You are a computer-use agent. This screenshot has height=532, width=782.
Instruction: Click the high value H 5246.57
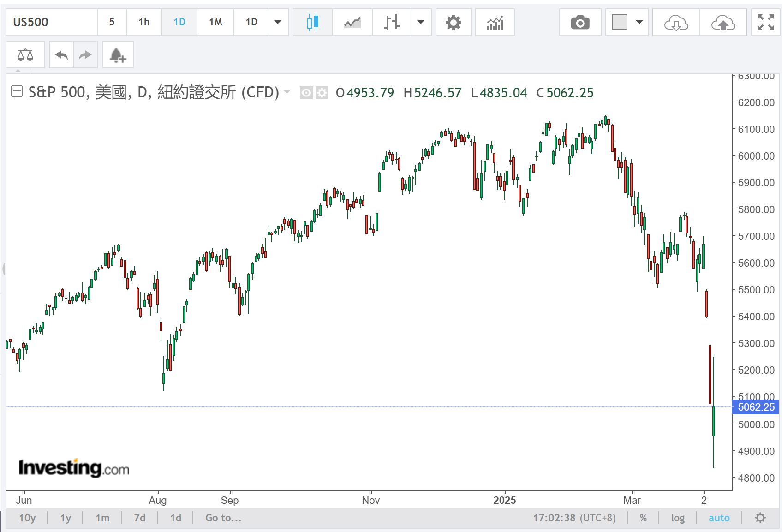point(432,93)
